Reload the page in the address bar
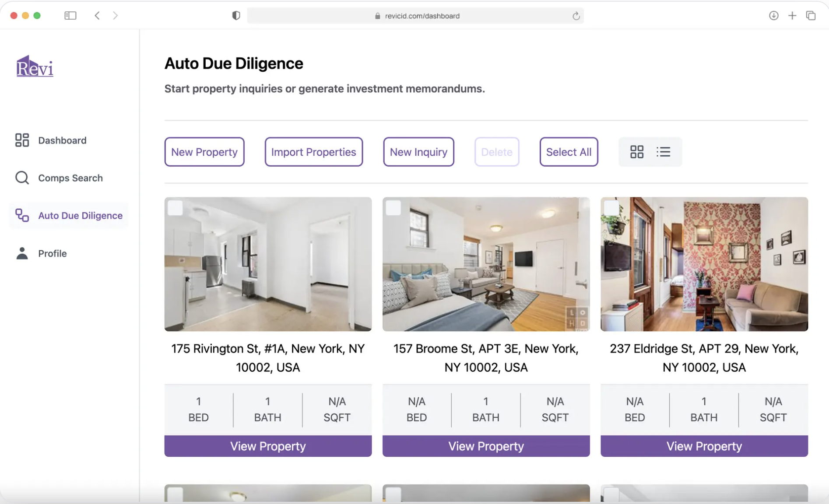This screenshot has width=829, height=504. coord(576,16)
